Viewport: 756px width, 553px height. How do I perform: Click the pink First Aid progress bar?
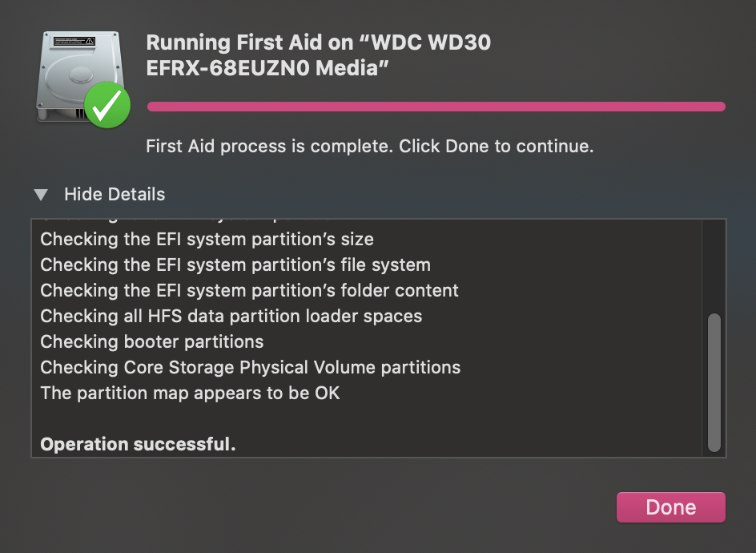(x=436, y=107)
